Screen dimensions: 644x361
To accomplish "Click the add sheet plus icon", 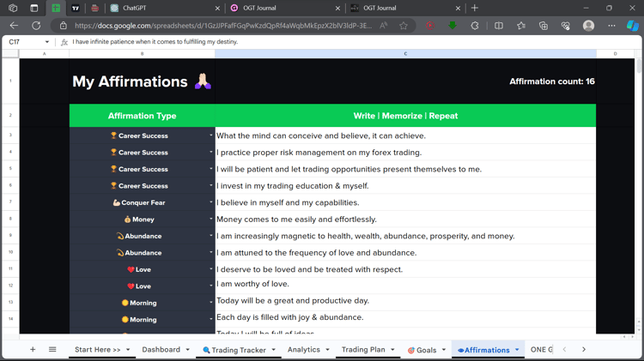I will point(33,350).
